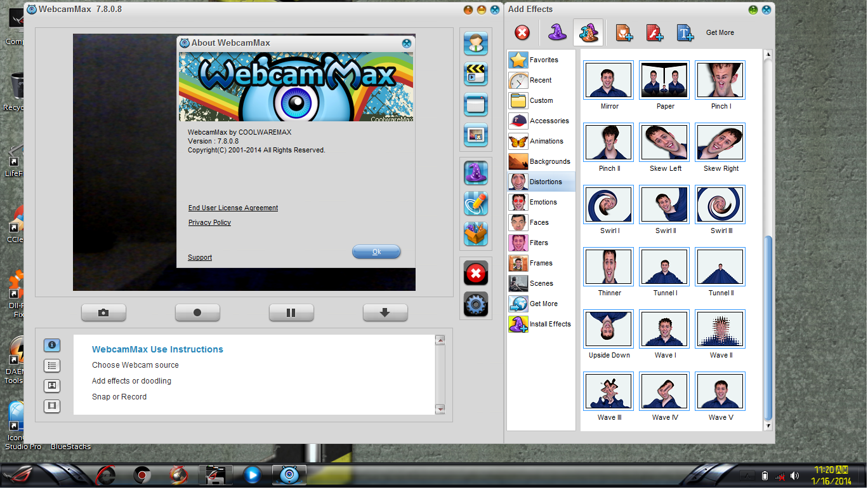
Task: Remove effect with red X in Add Effects toolbar
Action: (522, 32)
